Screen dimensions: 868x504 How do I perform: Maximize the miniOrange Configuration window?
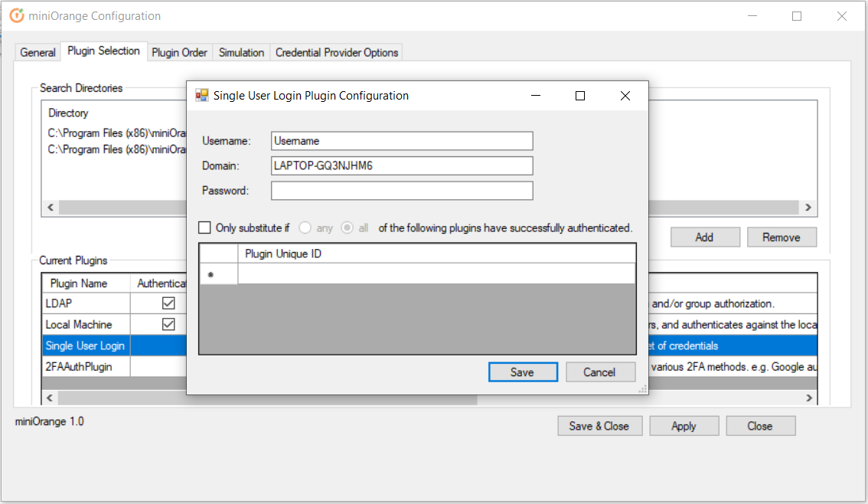(797, 16)
